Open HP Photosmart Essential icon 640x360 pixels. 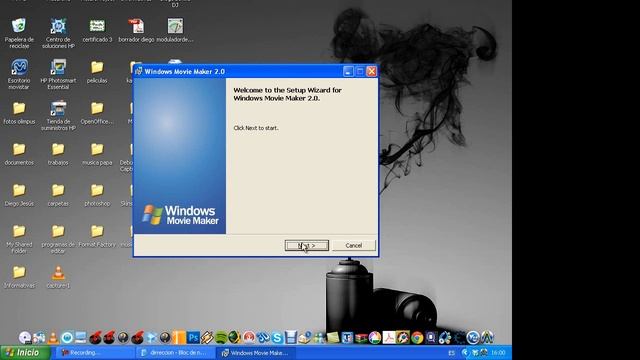pyautogui.click(x=58, y=74)
